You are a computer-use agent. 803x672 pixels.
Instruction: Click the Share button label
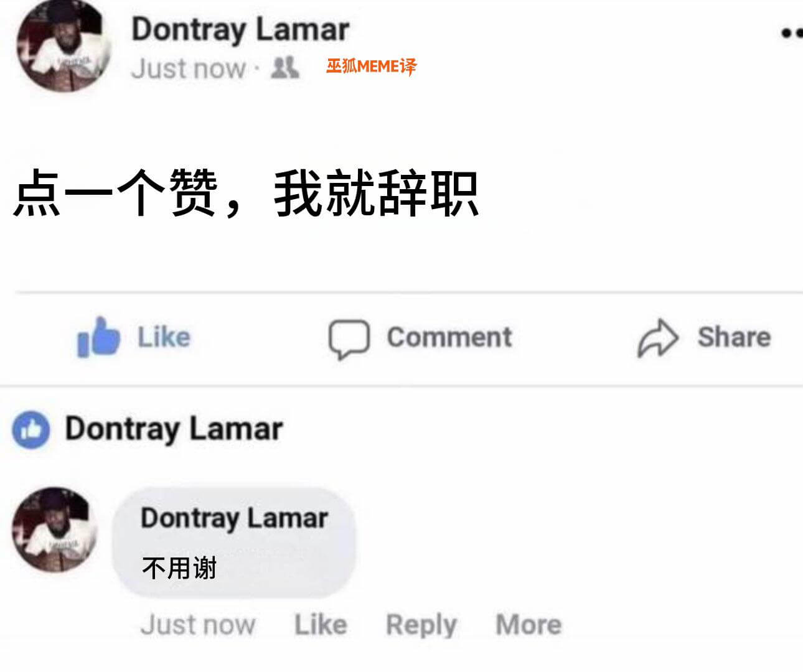tap(734, 337)
